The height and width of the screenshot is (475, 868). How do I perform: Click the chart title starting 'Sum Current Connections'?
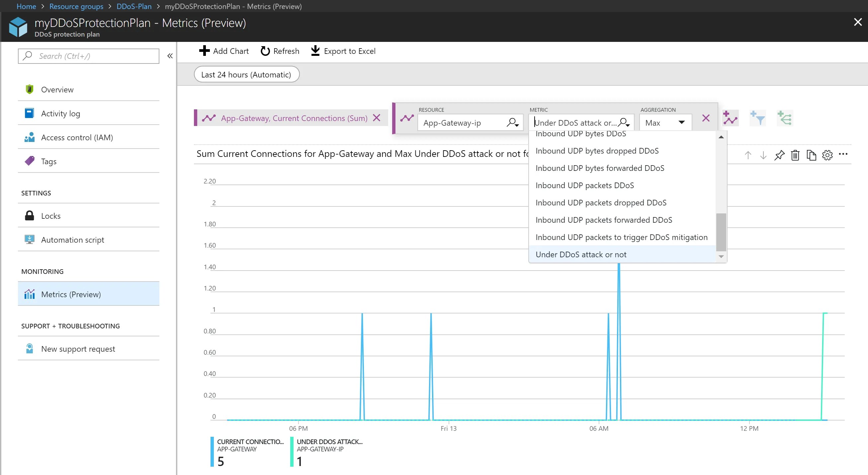[x=363, y=154]
